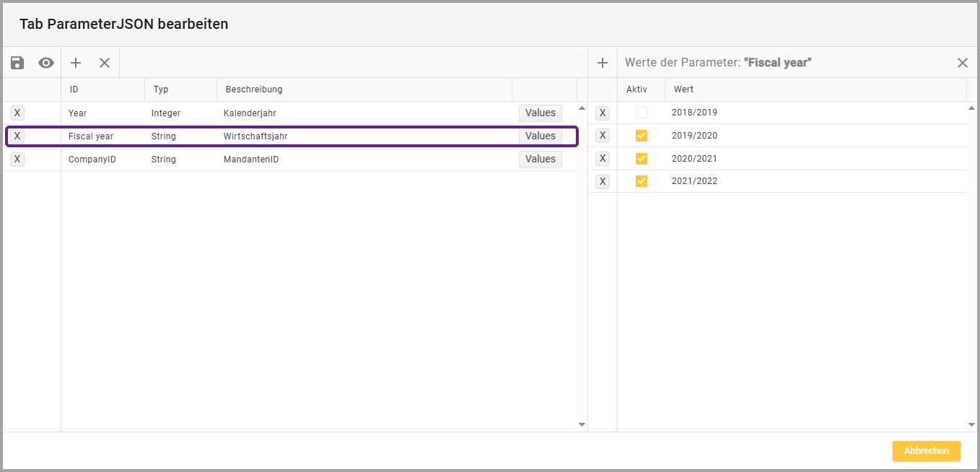Select the Wirtschaftsjahr description cell
This screenshot has height=472, width=980.
coord(255,136)
